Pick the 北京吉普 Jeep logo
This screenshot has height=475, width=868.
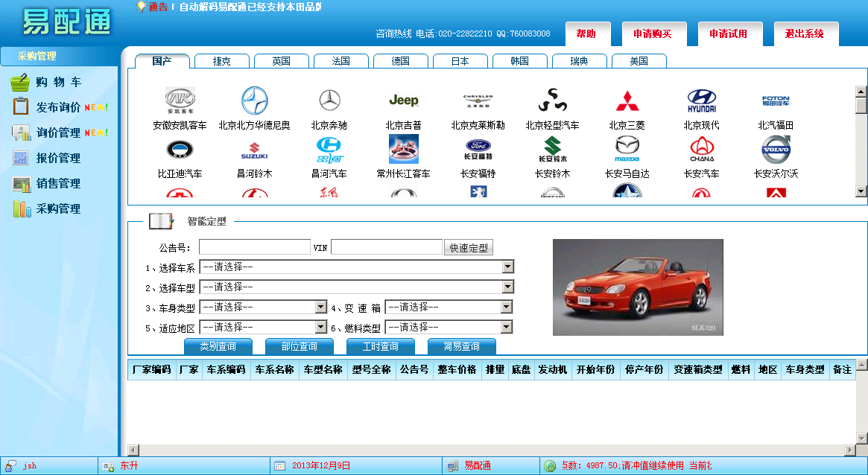coord(404,100)
